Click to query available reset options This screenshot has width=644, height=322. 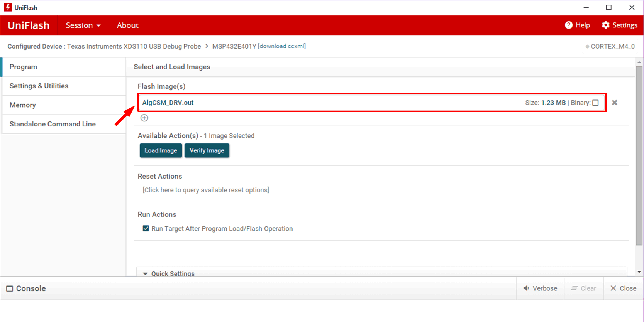[206, 190]
